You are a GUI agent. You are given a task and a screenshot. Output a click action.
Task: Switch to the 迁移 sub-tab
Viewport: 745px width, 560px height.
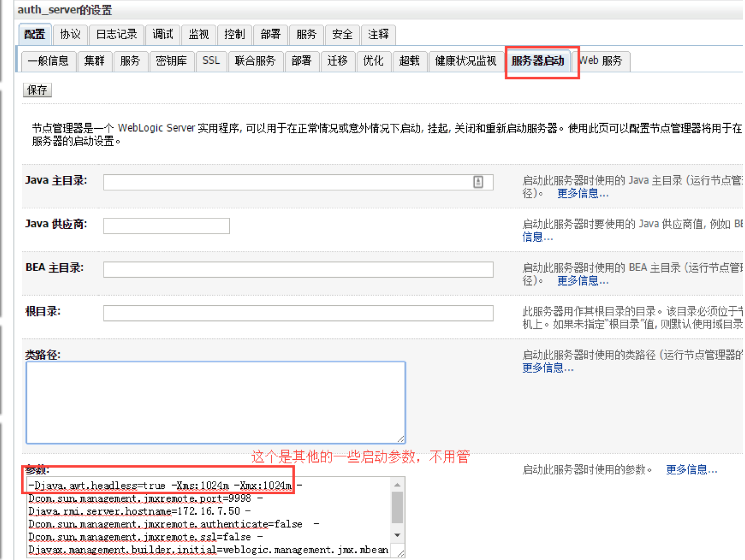coord(338,61)
